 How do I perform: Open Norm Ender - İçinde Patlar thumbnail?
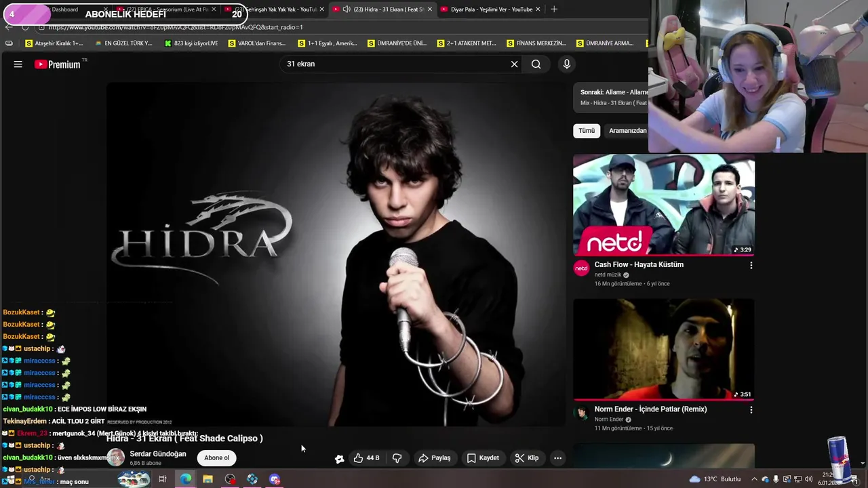click(x=664, y=349)
